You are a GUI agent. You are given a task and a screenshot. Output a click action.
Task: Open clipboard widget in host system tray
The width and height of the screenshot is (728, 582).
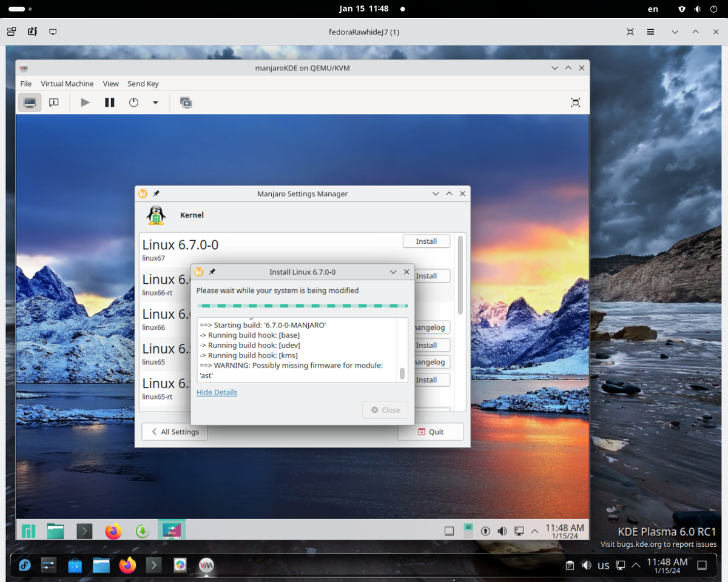(570, 566)
